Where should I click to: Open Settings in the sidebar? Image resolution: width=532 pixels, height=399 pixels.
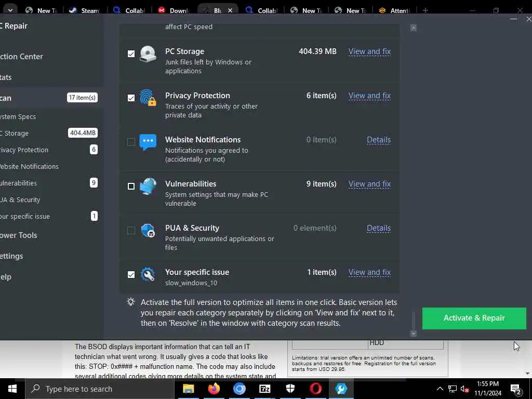coord(51,256)
